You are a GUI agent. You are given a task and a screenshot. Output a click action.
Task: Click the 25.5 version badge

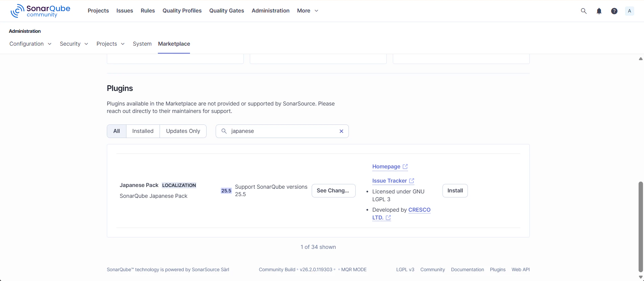point(226,191)
